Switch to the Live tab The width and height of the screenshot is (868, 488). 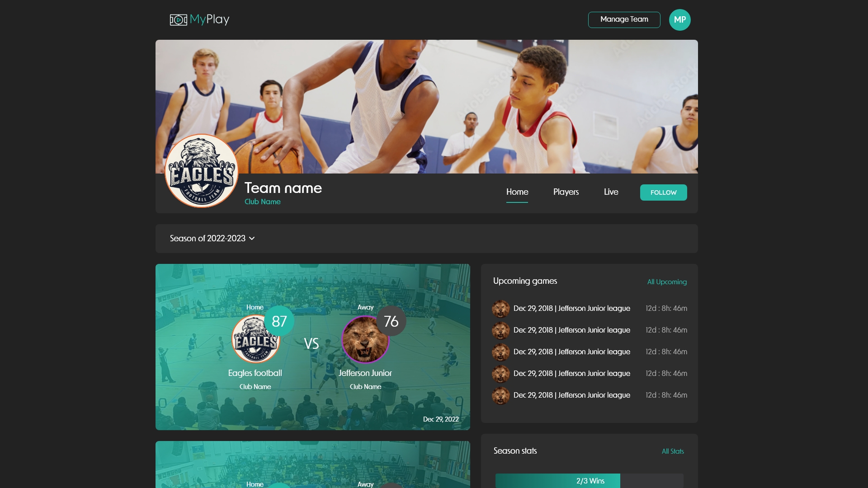click(x=611, y=192)
